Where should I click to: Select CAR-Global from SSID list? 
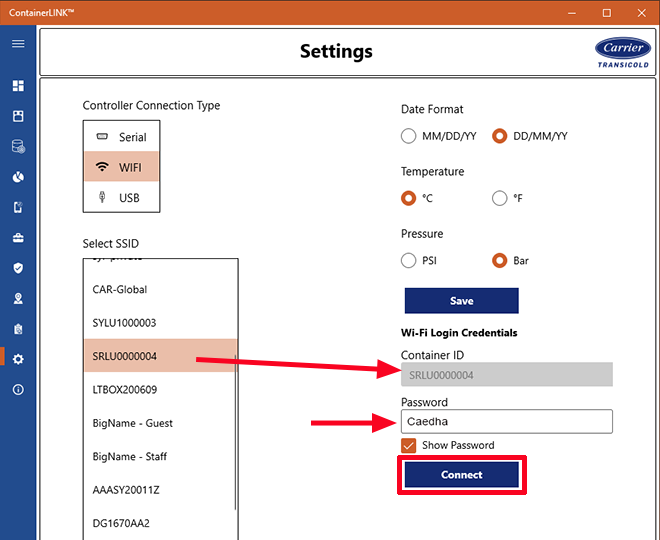(161, 290)
